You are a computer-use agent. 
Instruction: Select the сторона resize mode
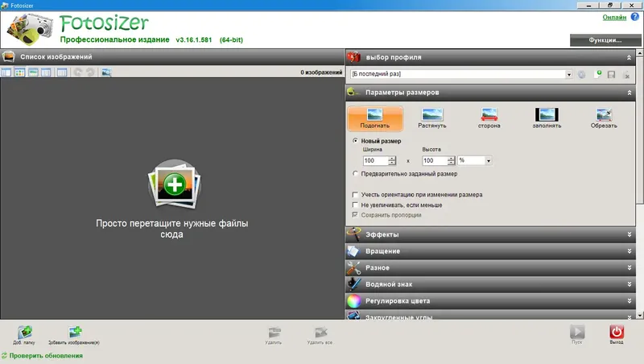point(489,118)
